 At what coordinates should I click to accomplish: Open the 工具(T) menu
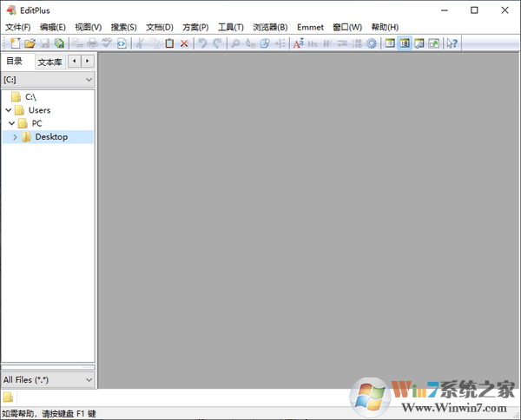[231, 27]
